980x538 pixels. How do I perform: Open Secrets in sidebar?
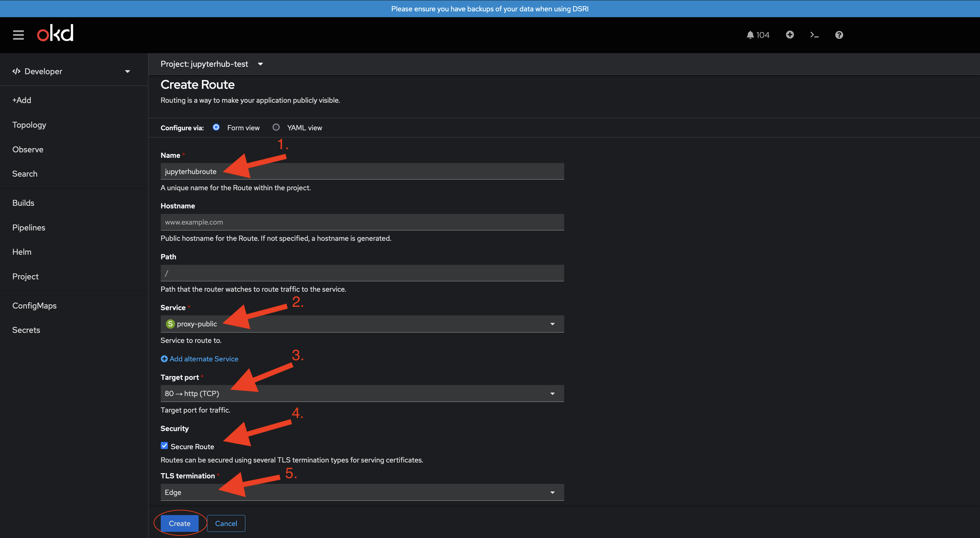tap(26, 330)
